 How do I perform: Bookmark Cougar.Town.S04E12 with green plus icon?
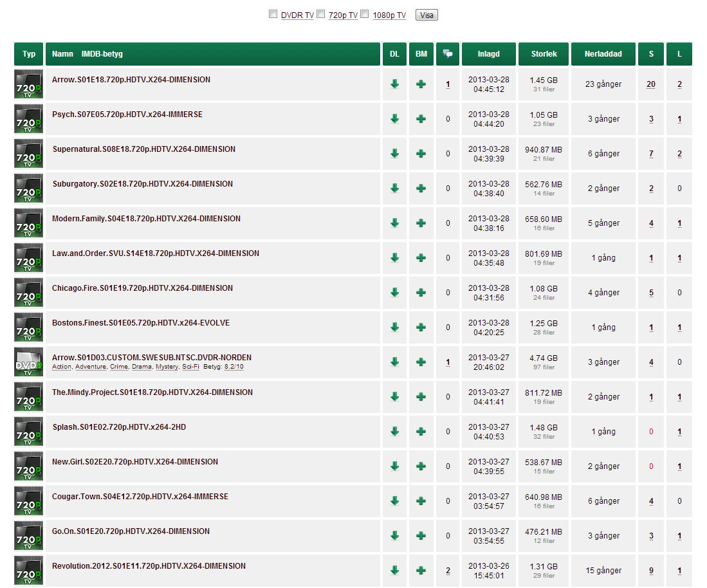tap(421, 501)
